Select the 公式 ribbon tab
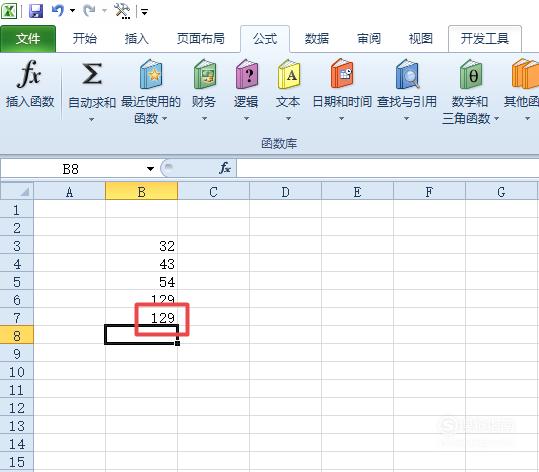 (265, 39)
